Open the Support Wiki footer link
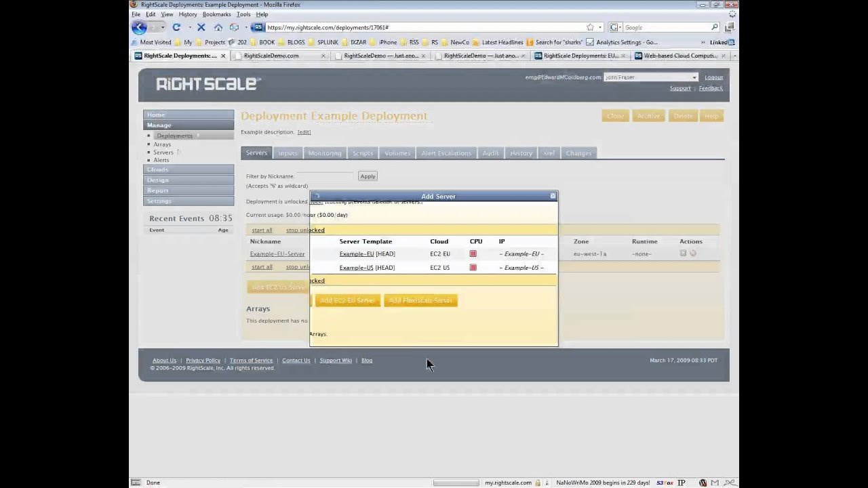The image size is (868, 488). (336, 361)
